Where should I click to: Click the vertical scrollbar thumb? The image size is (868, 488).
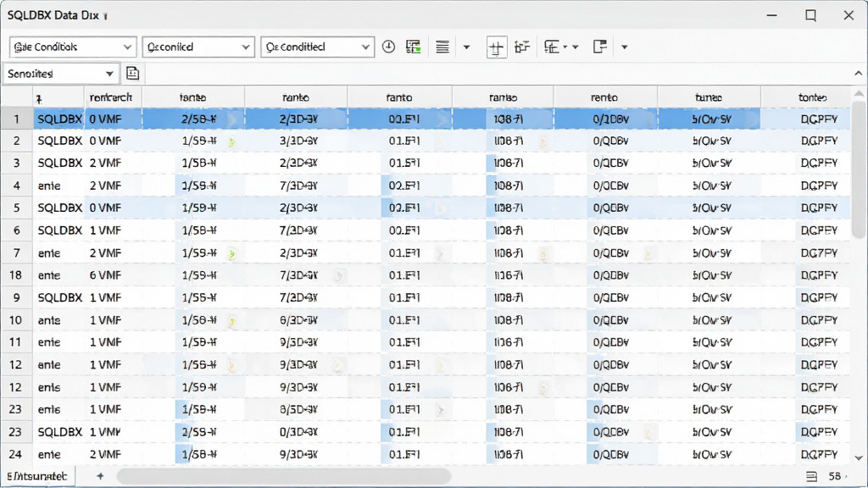[x=859, y=169]
